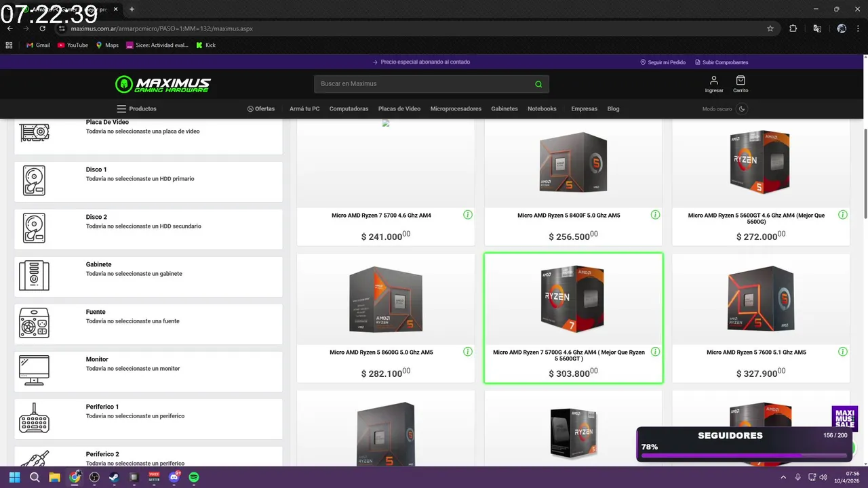Image resolution: width=868 pixels, height=488 pixels.
Task: Select the Monitor icon
Action: point(34,371)
